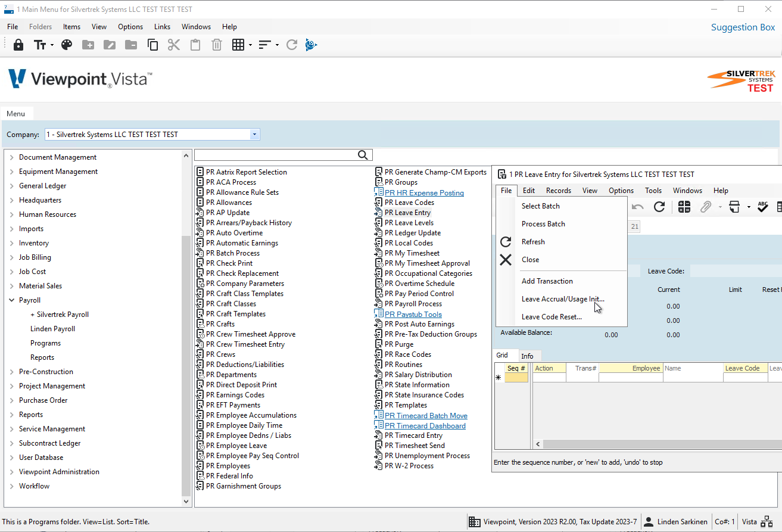
Task: Click the building icon beside Viewpoint version
Action: click(475, 522)
